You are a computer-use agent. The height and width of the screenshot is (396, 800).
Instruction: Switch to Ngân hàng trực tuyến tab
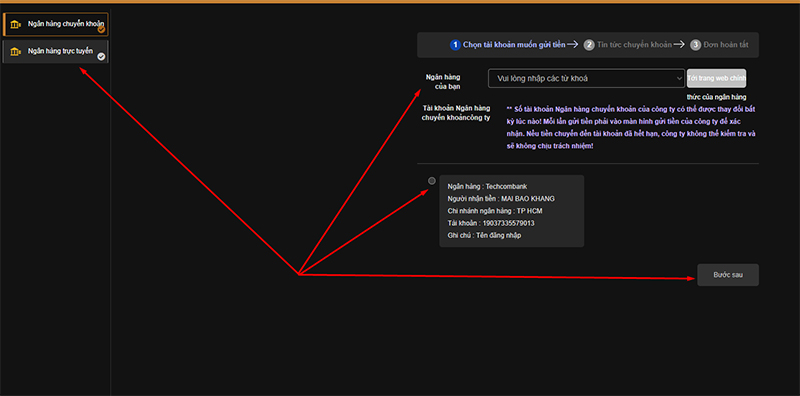pyautogui.click(x=56, y=52)
